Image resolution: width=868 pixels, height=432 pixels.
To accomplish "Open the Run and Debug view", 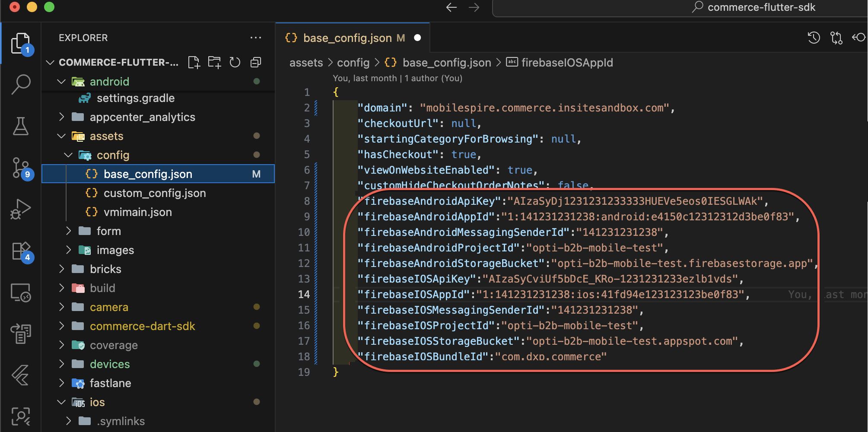I will click(x=21, y=210).
